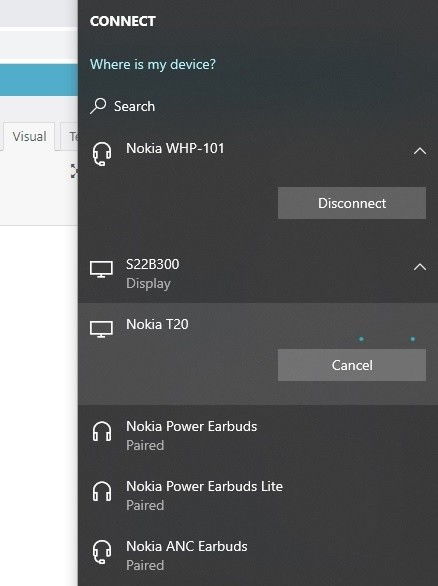Disconnect the Nokia WHP-101 headset
The height and width of the screenshot is (586, 438).
(352, 203)
